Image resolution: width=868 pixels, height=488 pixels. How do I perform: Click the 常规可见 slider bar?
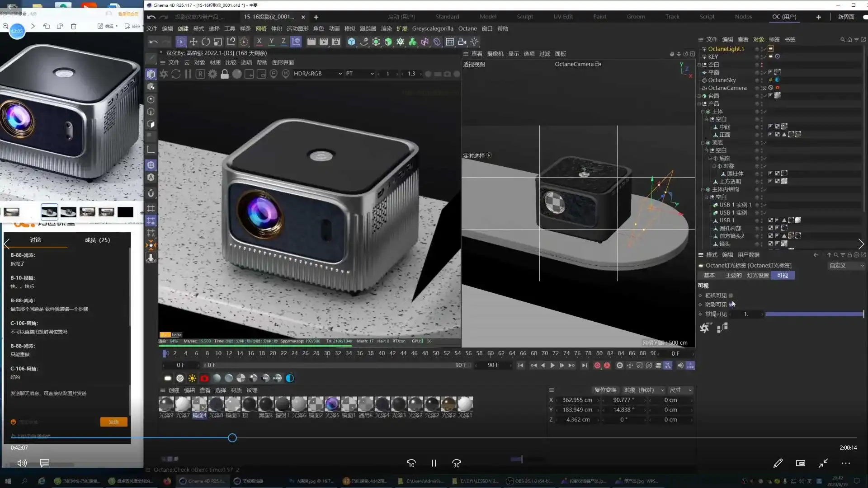pyautogui.click(x=814, y=314)
